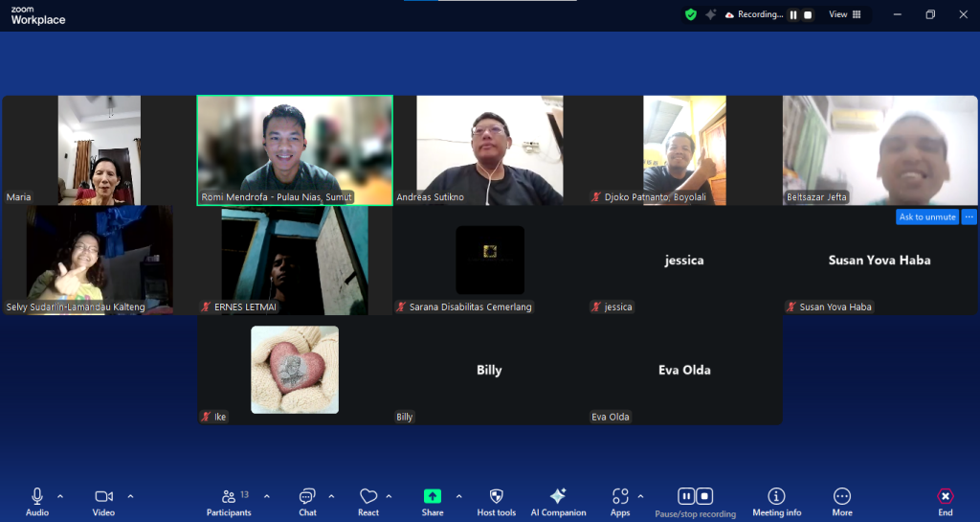Launch AI Companion
The width and height of the screenshot is (980, 522).
coord(558,502)
